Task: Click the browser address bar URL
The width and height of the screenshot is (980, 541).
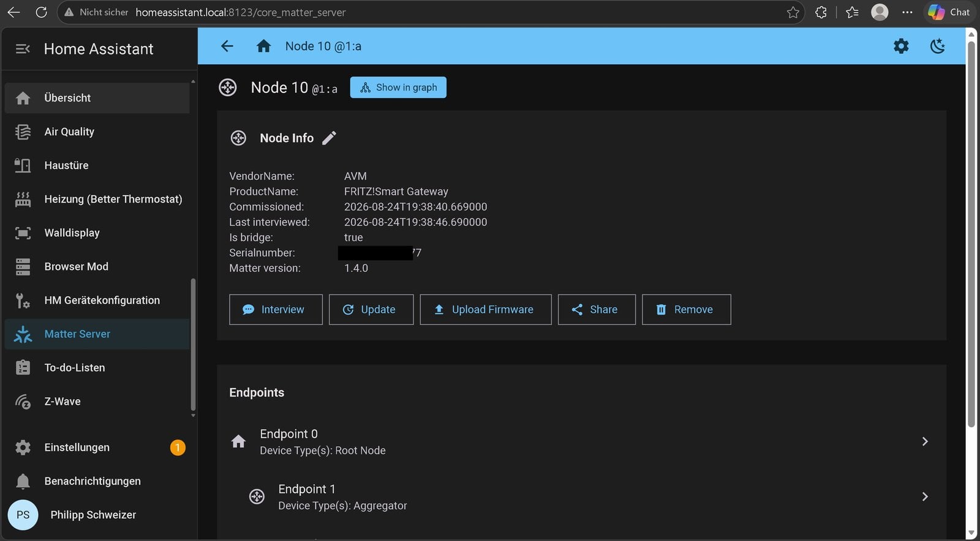Action: (241, 12)
